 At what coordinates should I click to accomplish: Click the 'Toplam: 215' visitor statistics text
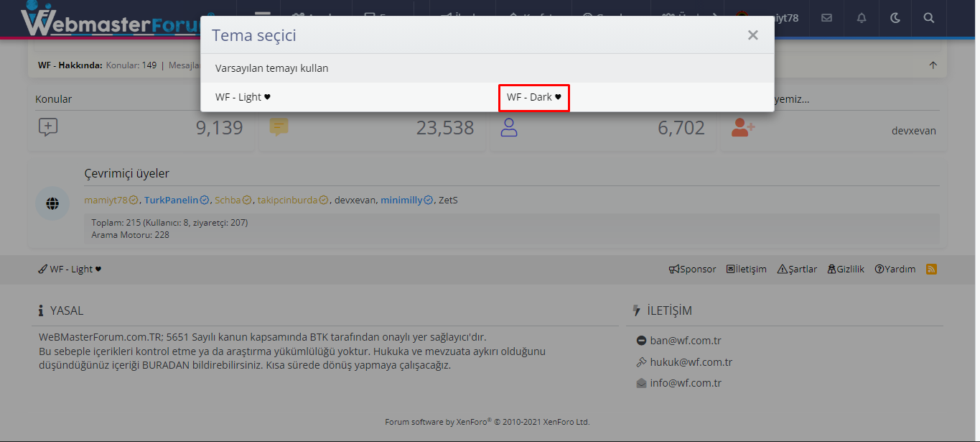pos(169,223)
